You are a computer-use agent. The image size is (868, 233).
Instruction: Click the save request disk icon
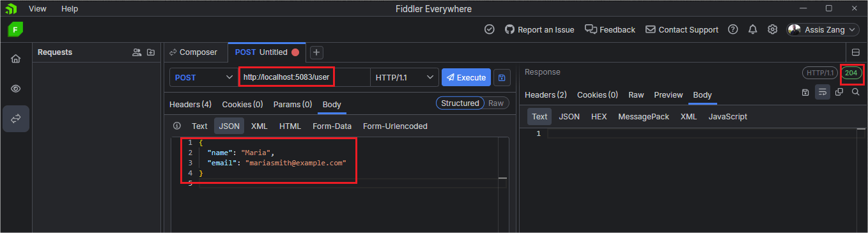[502, 77]
